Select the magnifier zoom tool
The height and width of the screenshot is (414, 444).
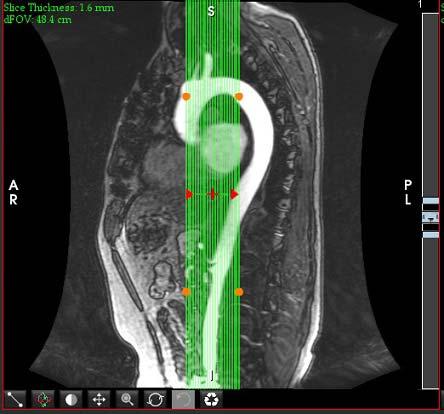pyautogui.click(x=127, y=399)
